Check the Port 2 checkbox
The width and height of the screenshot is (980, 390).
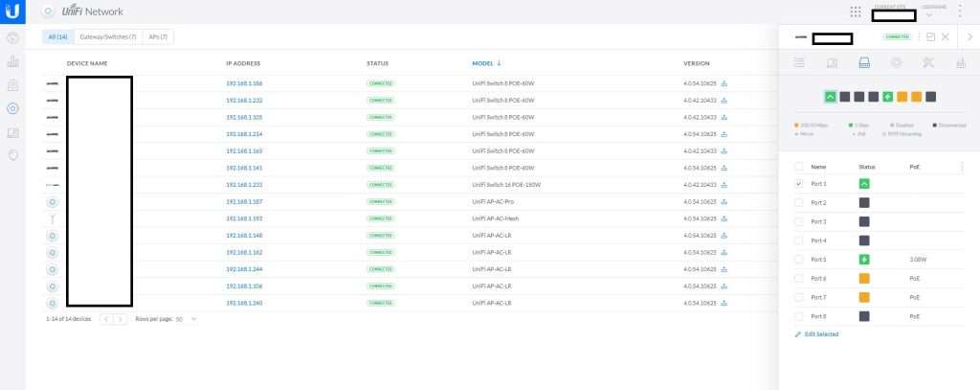click(799, 203)
